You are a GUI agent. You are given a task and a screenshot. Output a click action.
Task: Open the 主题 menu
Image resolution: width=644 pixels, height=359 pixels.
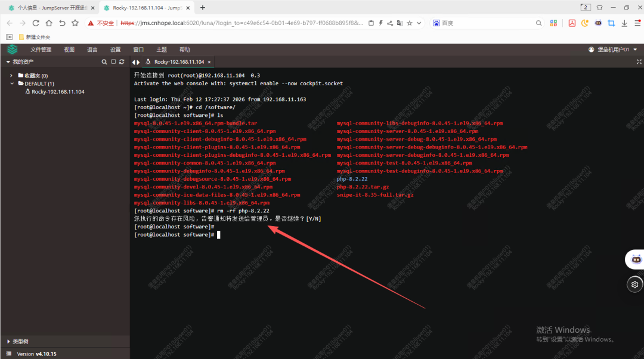coord(162,49)
